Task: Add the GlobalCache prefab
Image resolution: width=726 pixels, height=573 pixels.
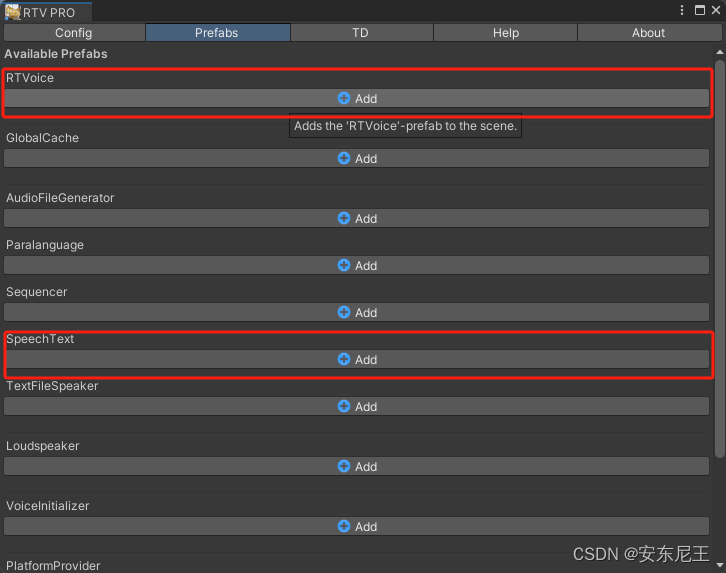Action: [356, 158]
